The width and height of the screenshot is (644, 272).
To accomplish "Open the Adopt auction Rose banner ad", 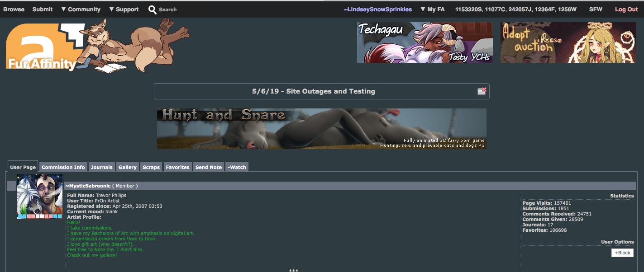I will tap(568, 42).
